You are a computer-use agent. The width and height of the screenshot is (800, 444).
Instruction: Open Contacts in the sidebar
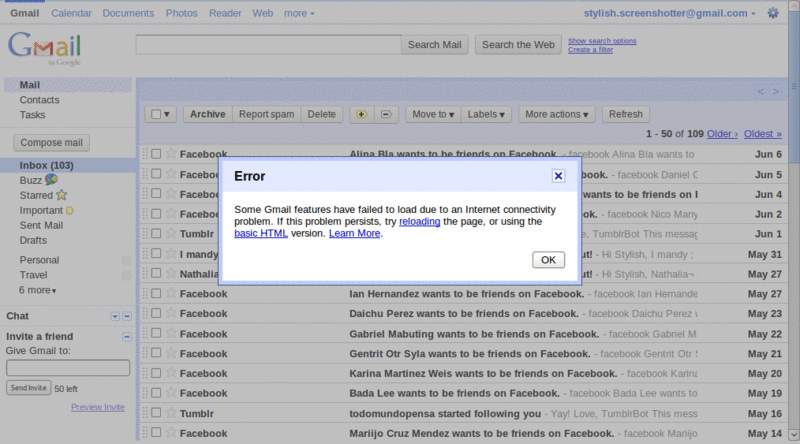(39, 100)
